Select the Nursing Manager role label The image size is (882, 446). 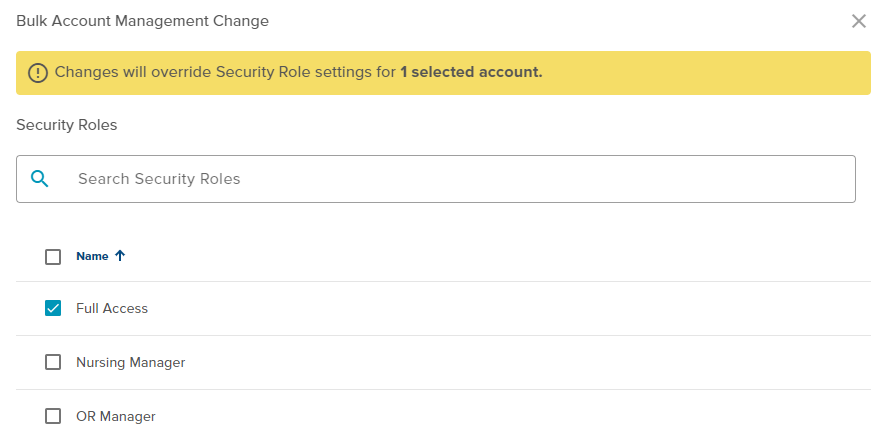coord(131,362)
